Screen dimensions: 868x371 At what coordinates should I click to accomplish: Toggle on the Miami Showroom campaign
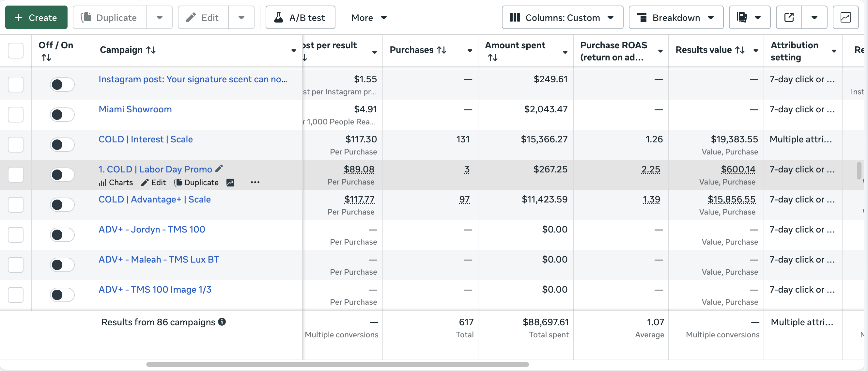(x=62, y=115)
